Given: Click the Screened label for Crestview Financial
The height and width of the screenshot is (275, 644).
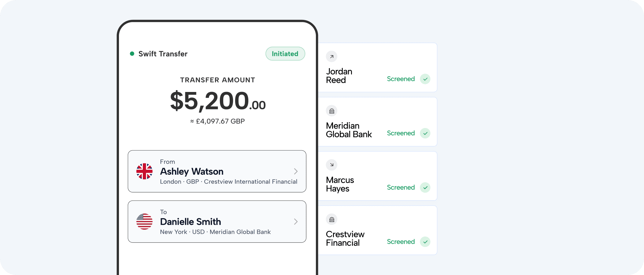Looking at the screenshot, I should coord(401,242).
